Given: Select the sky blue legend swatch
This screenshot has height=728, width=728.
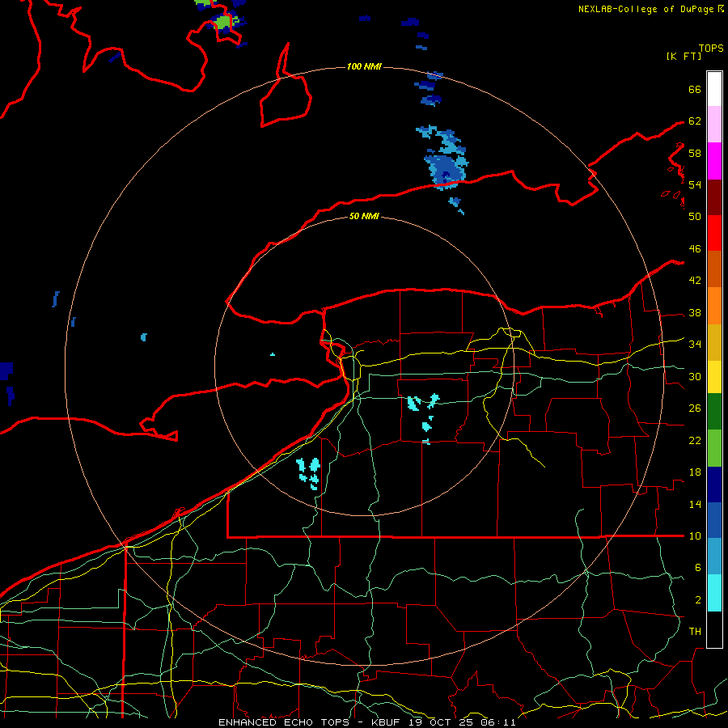Looking at the screenshot, I should click(714, 557).
